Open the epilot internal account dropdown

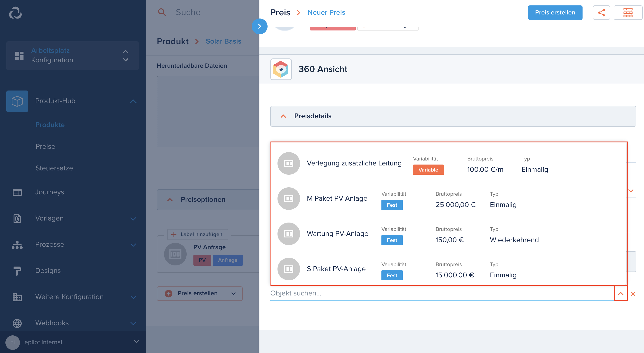(x=136, y=341)
